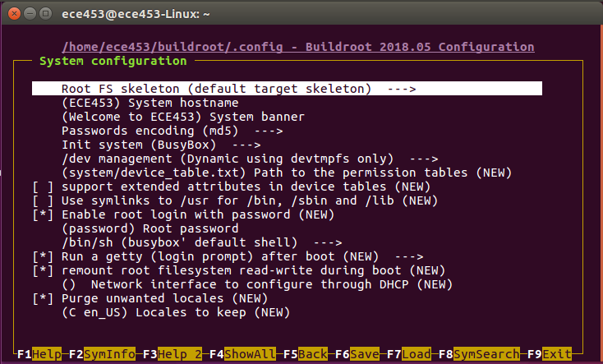Disable root login with password
The height and width of the screenshot is (364, 603).
[43, 214]
